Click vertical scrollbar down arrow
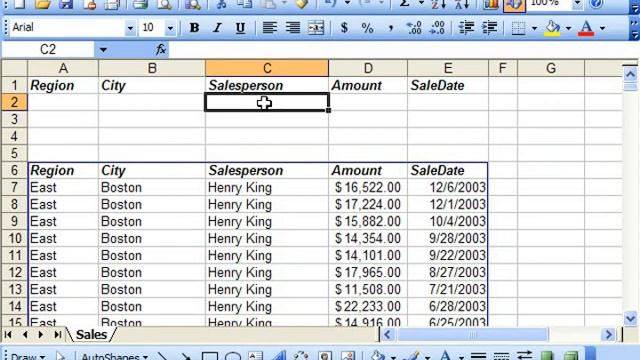The image size is (640, 360). 630,318
